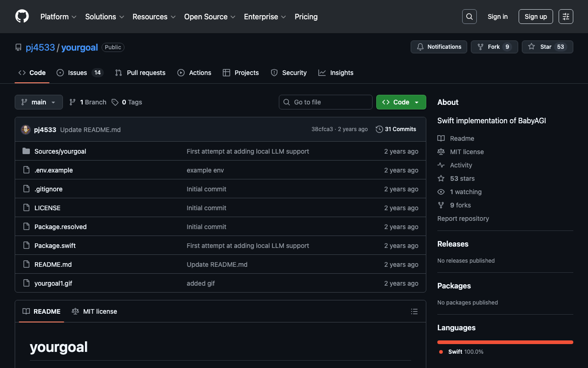Open the Sources/yourgoal folder
Screen dimensions: 588x368
60,151
